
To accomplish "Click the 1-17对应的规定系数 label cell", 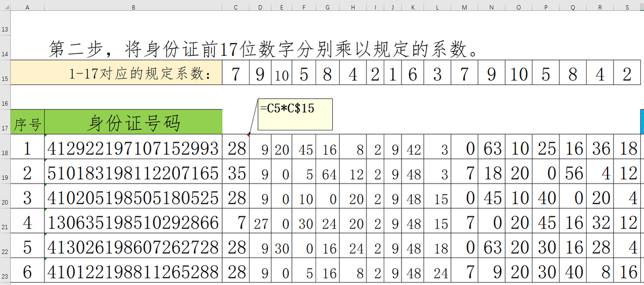I will pyautogui.click(x=116, y=73).
